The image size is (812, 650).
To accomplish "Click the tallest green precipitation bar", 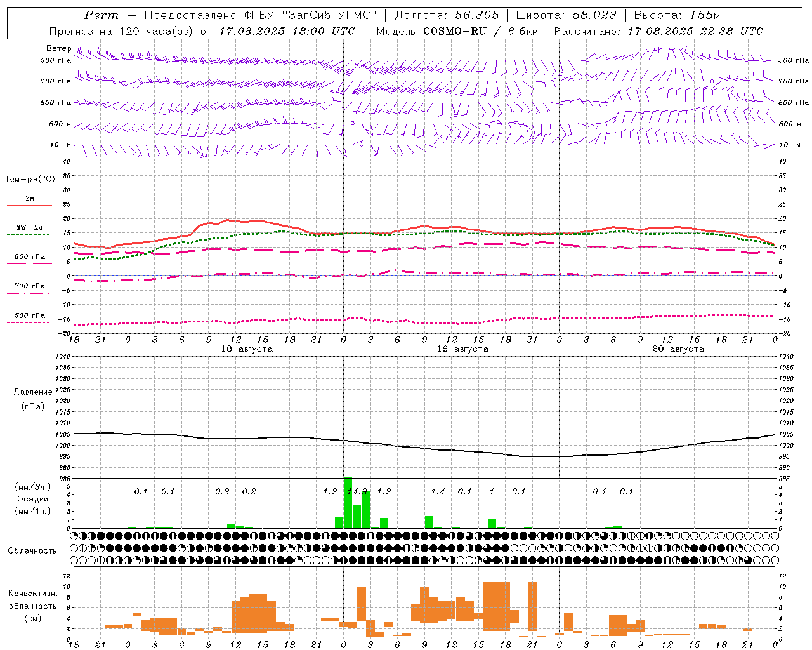I will pyautogui.click(x=348, y=503).
